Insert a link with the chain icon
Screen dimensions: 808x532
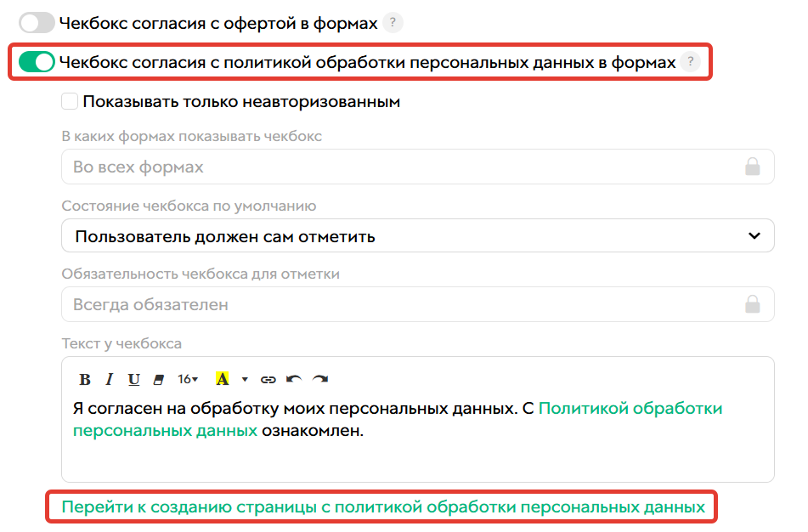pyautogui.click(x=268, y=380)
